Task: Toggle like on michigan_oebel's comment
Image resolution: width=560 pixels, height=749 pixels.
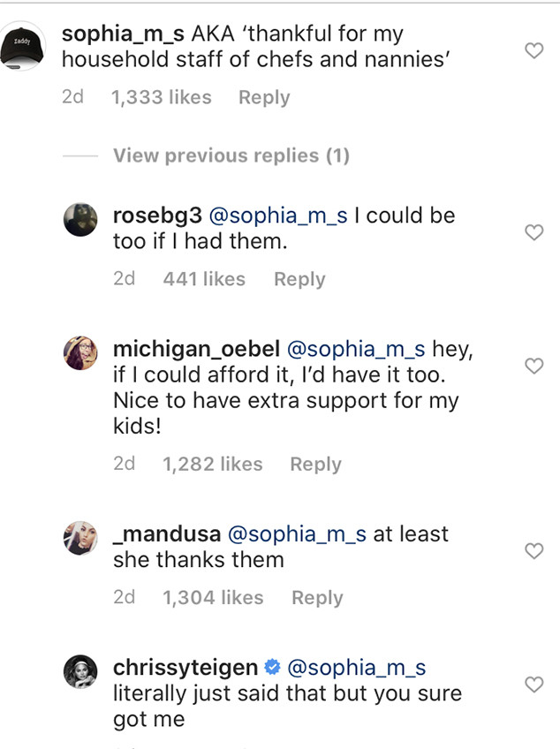Action: [x=534, y=367]
